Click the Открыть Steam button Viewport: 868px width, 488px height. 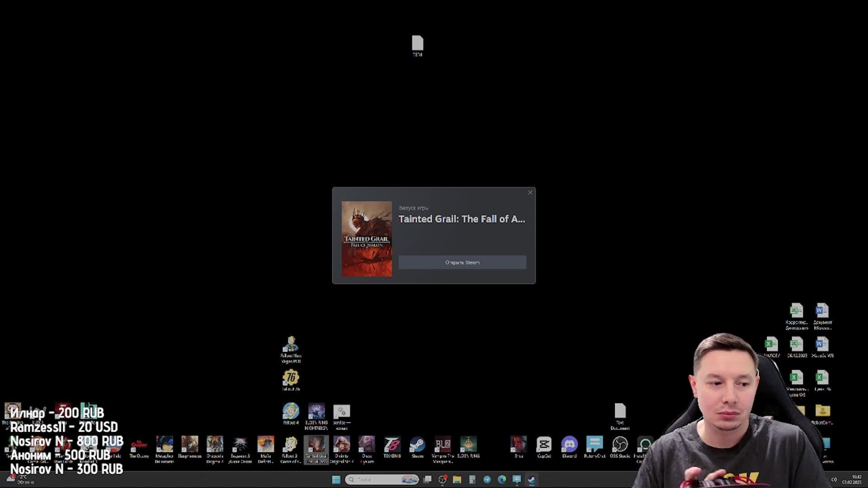pos(462,263)
